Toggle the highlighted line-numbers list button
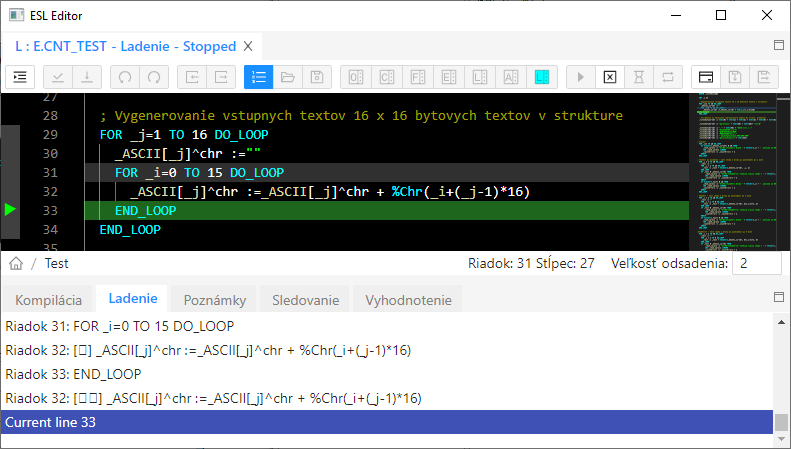This screenshot has height=449, width=791. (x=258, y=76)
